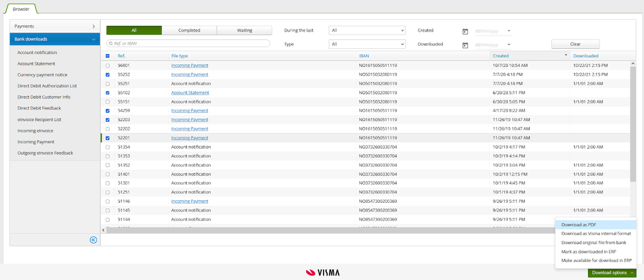Click the Ref. or IBAN search field
The width and height of the screenshot is (644, 280).
[x=188, y=44]
